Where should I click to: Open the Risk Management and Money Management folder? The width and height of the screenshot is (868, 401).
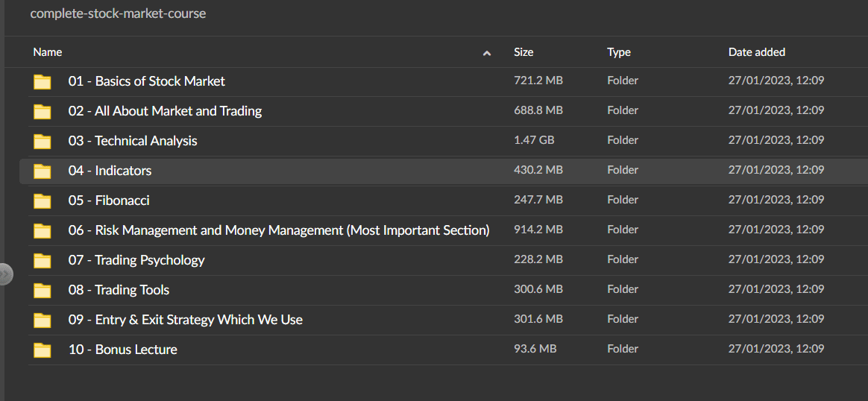(x=279, y=230)
